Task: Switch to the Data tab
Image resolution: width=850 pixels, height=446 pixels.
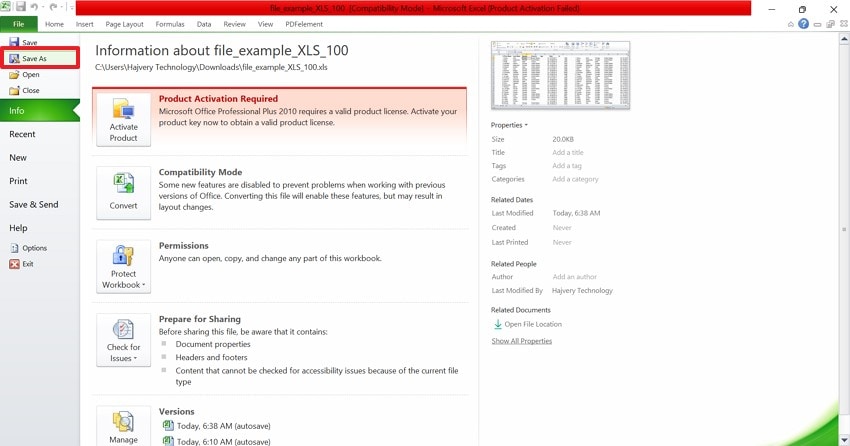Action: tap(204, 24)
